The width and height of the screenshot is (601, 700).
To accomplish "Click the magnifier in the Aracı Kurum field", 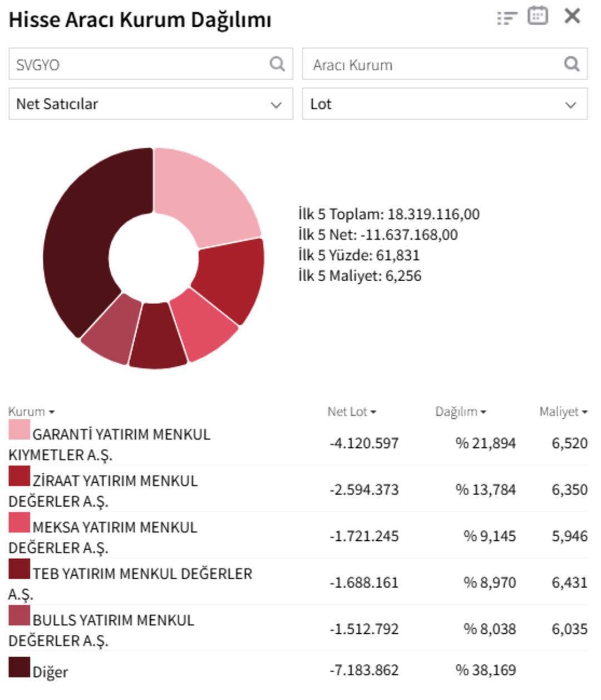I will click(x=572, y=65).
